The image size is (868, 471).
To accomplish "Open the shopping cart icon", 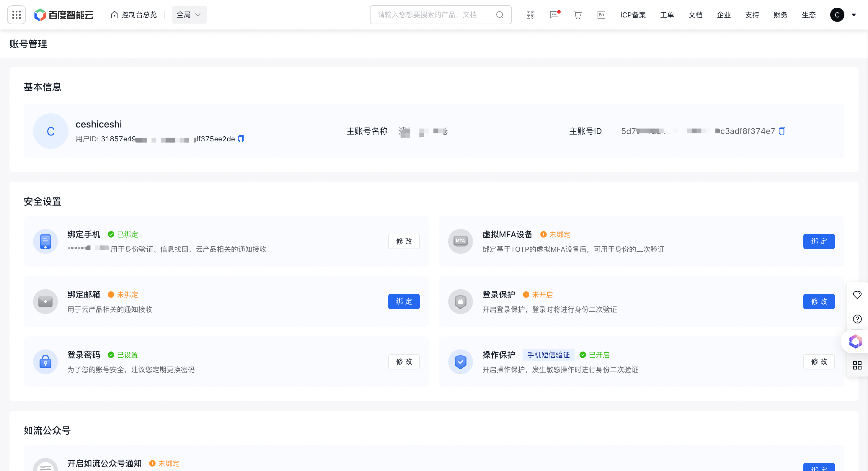I will [x=577, y=15].
